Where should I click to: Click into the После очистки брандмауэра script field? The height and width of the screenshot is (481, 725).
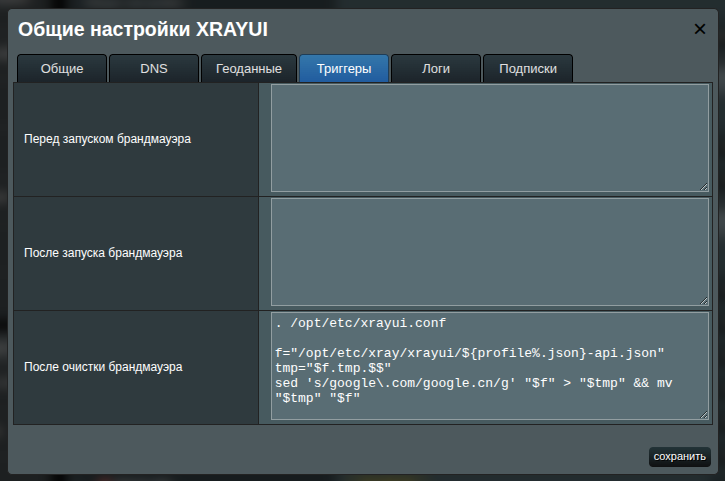(490, 366)
